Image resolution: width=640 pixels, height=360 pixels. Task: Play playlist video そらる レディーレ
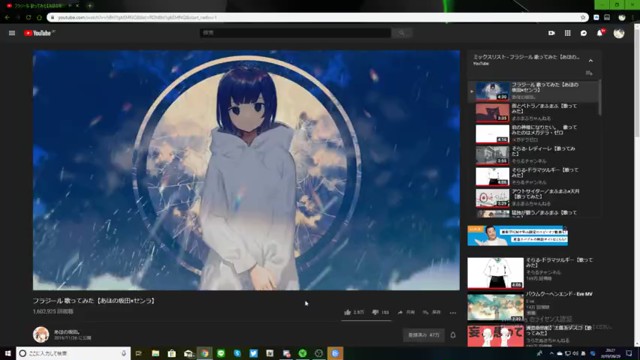pos(534,155)
